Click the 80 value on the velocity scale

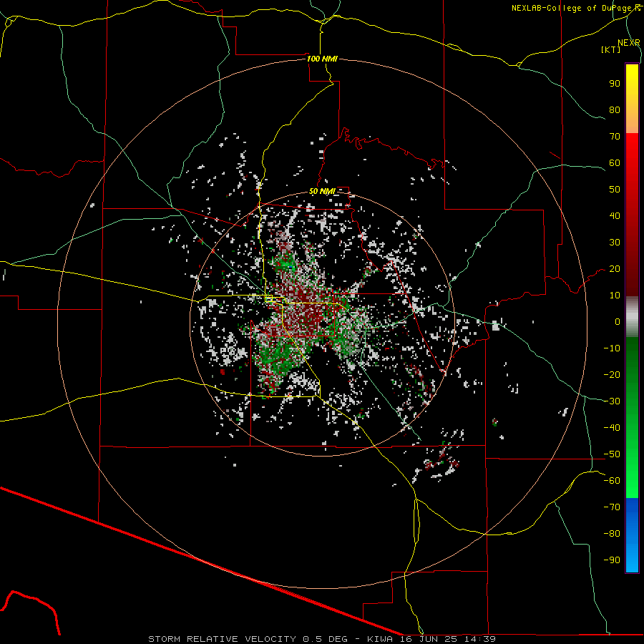pyautogui.click(x=615, y=110)
